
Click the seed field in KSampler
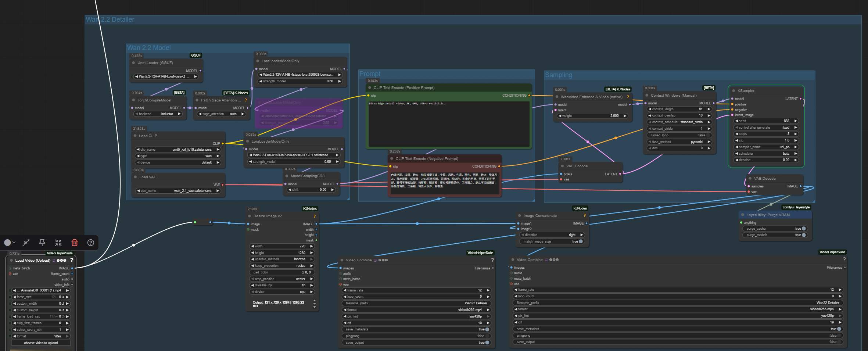click(x=766, y=121)
